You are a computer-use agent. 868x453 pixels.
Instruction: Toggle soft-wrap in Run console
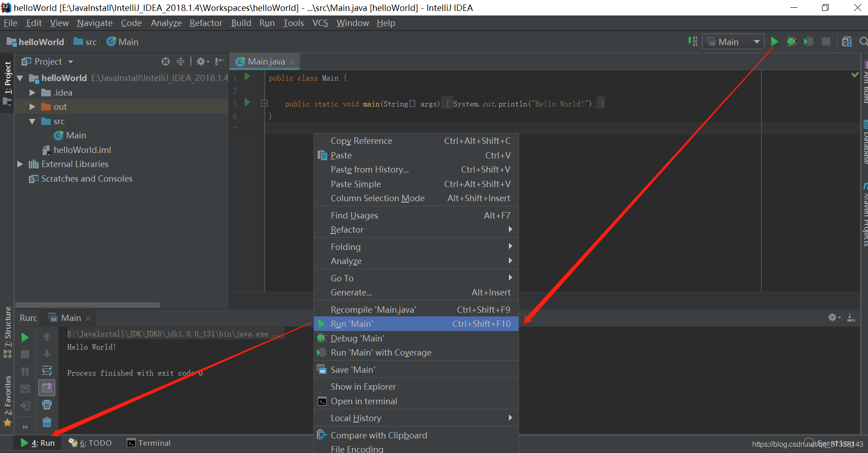(x=46, y=371)
